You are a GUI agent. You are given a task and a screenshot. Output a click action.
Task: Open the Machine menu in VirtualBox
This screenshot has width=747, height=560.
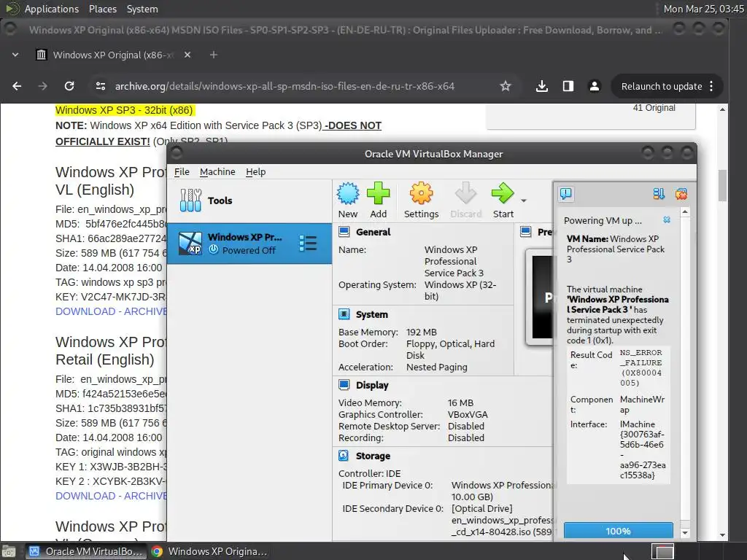217,172
